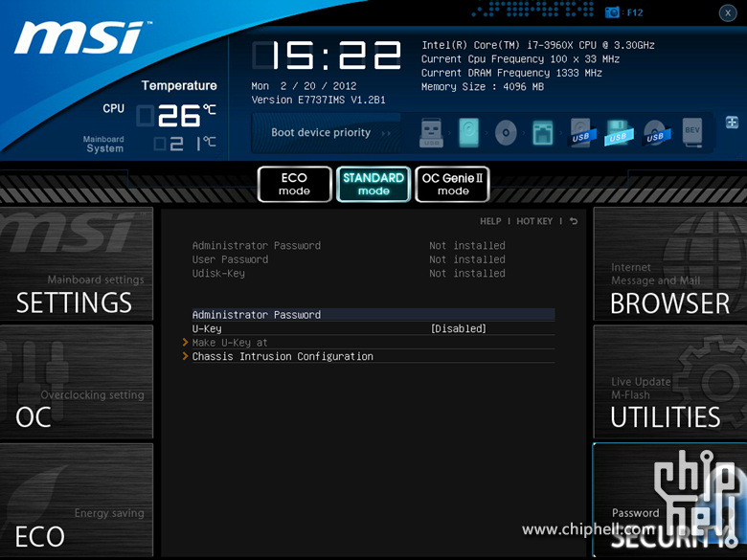Select the network LAN boot device icon
747x560 pixels.
tap(543, 133)
